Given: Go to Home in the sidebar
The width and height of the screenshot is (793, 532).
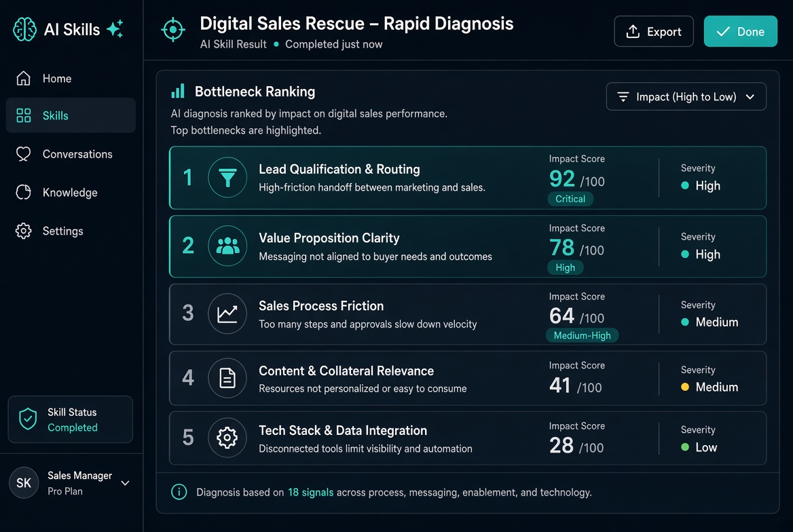Looking at the screenshot, I should coord(71,79).
